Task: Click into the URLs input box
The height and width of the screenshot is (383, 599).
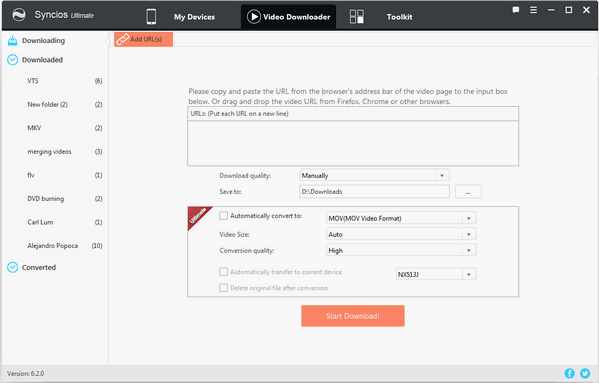Action: [x=353, y=143]
